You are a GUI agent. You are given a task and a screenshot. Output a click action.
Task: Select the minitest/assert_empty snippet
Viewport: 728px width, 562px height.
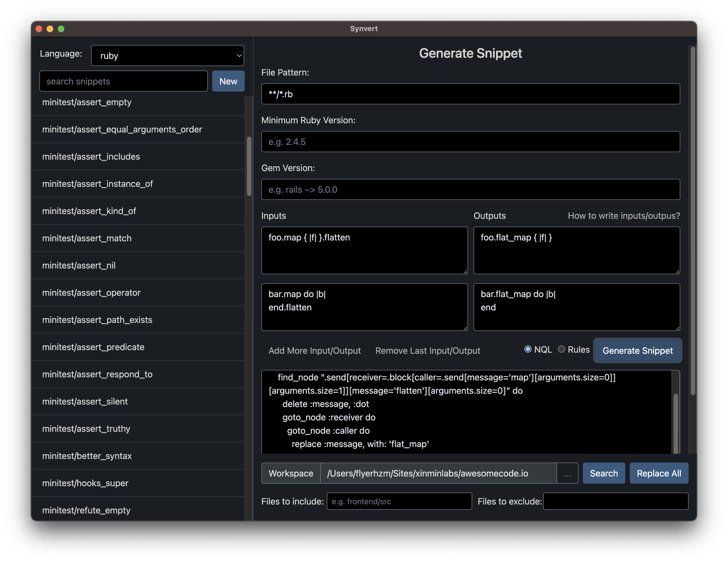click(87, 102)
